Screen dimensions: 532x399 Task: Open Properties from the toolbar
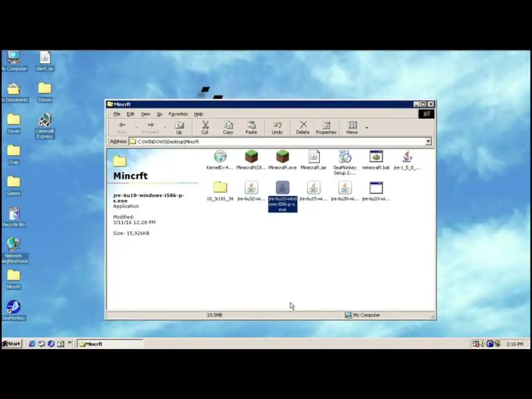click(x=326, y=128)
